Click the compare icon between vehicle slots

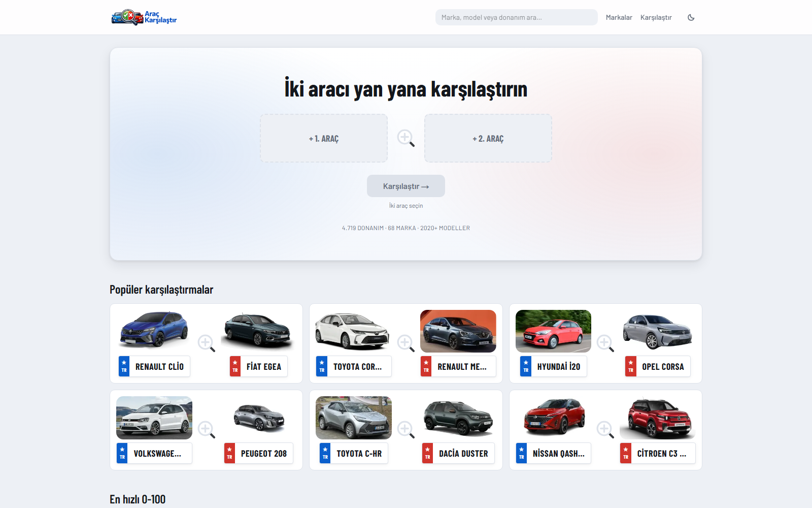(406, 138)
